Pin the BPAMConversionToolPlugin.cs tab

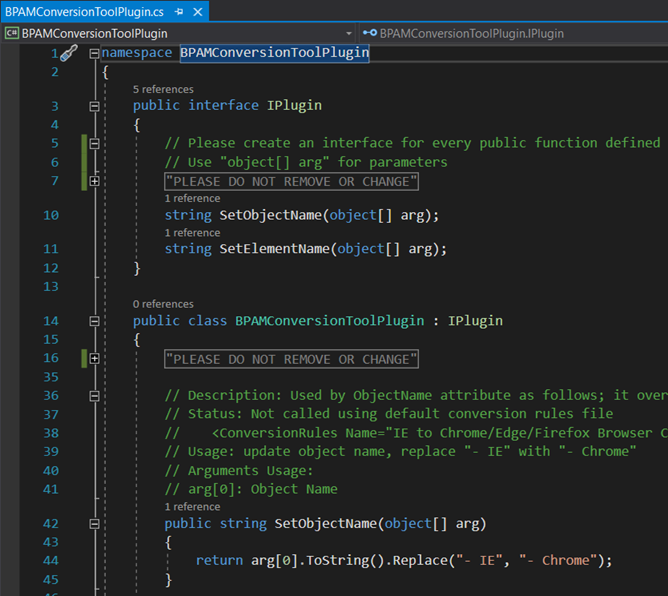(x=179, y=12)
